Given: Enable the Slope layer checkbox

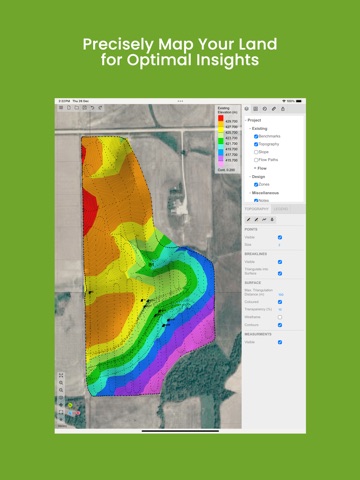Looking at the screenshot, I should 256,152.
